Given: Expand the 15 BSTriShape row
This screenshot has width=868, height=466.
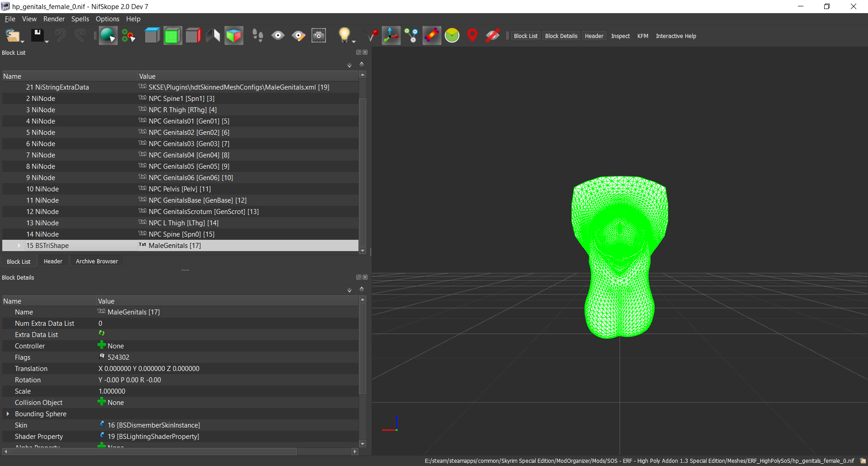Looking at the screenshot, I should point(19,246).
